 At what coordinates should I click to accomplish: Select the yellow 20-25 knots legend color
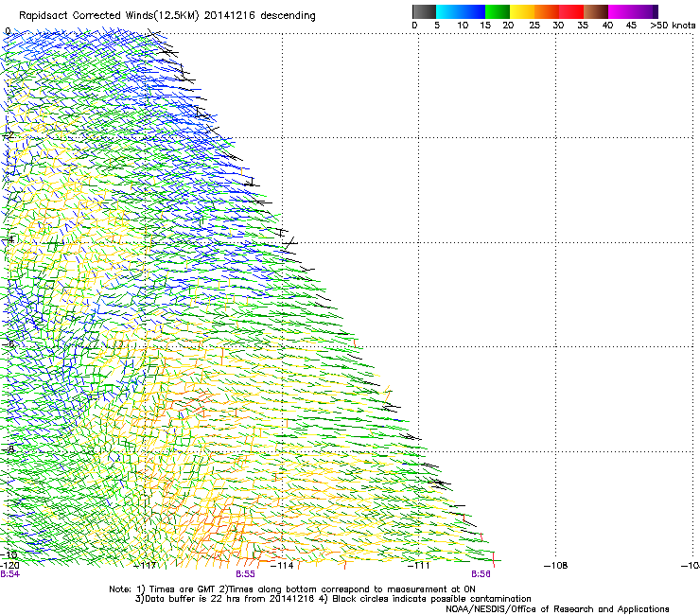pos(522,11)
